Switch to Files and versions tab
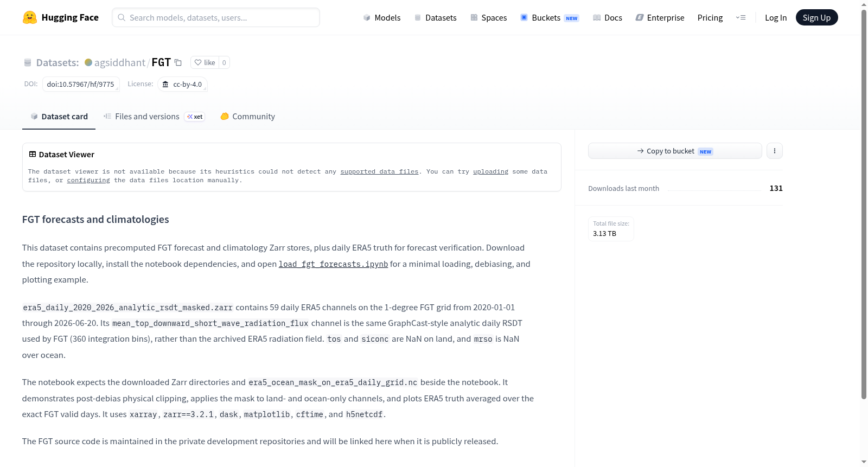Viewport: 868px width, 467px height. 154,116
